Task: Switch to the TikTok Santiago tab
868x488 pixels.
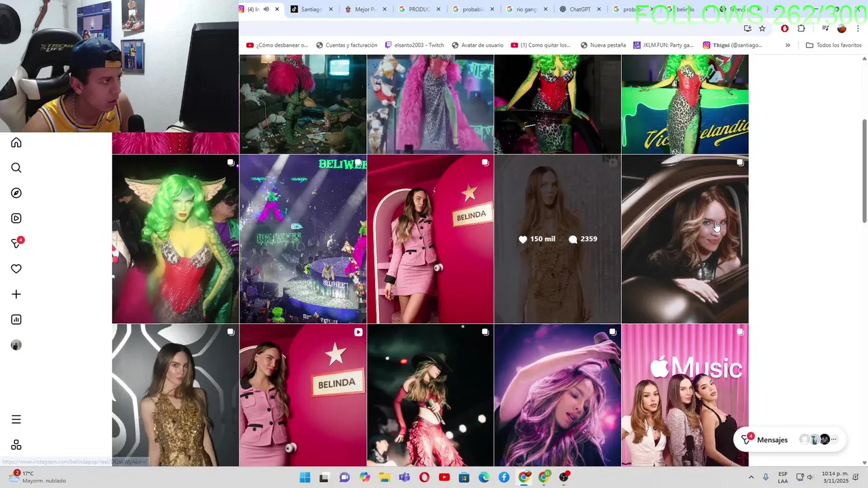Action: pos(311,9)
